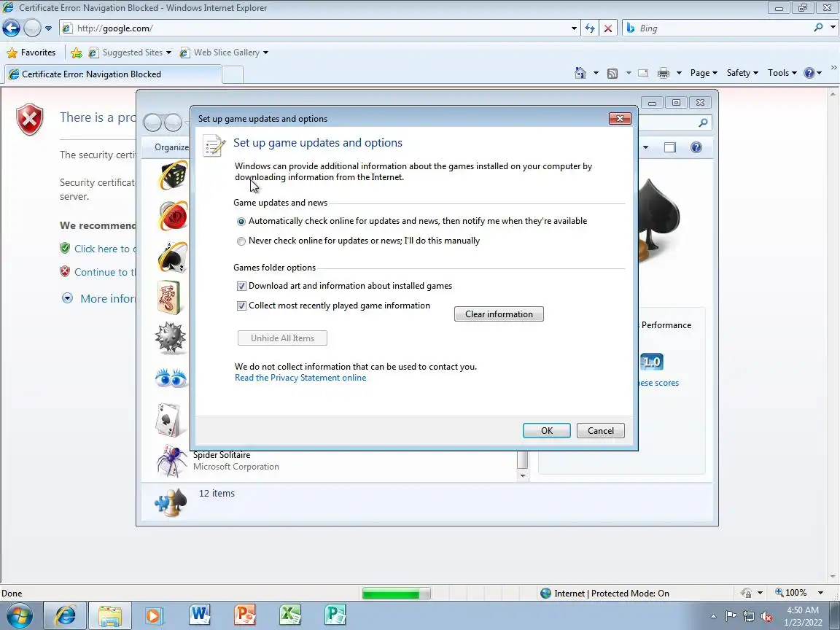840x630 pixels.
Task: Click the search icon in Games window
Action: [x=703, y=123]
